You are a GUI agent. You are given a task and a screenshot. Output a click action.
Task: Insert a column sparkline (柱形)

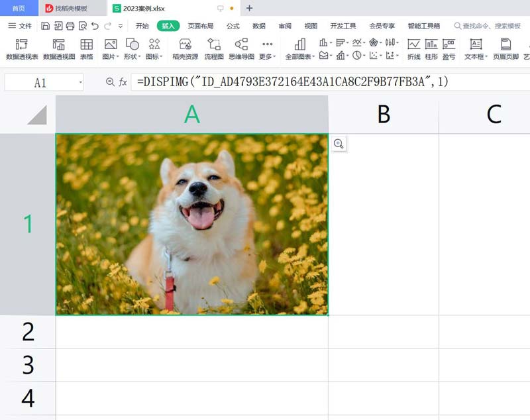click(x=431, y=49)
